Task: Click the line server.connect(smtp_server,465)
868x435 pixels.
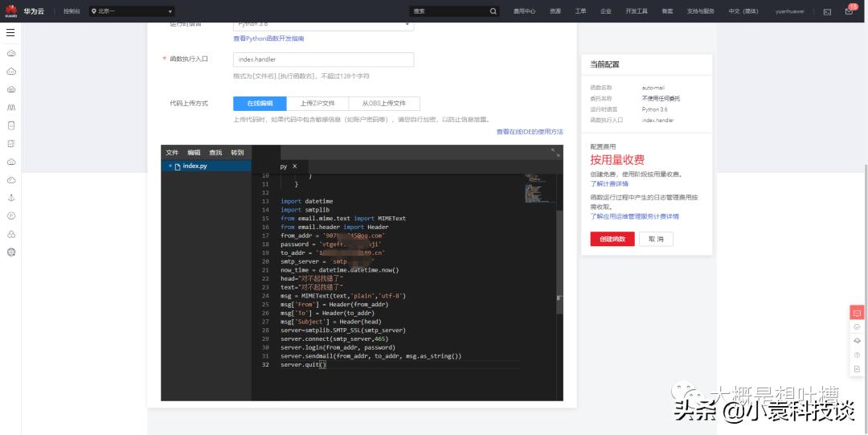Action: click(334, 339)
